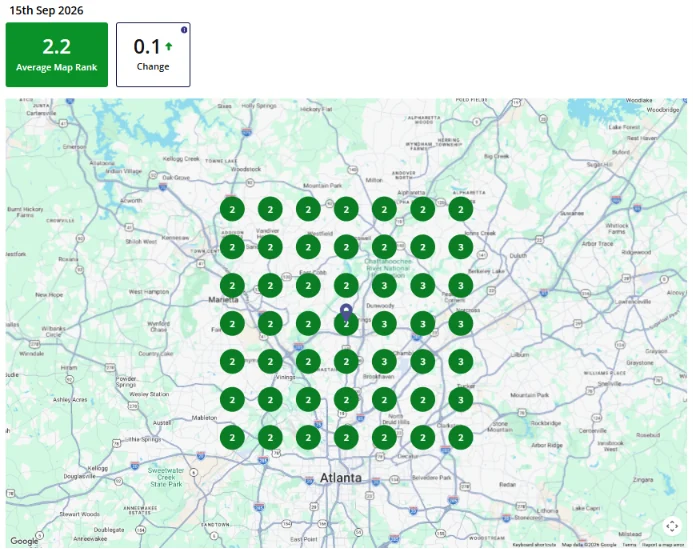Screen dimensions: 693x549
Task: Click the Lawrenceville label on the map
Action: point(632,301)
